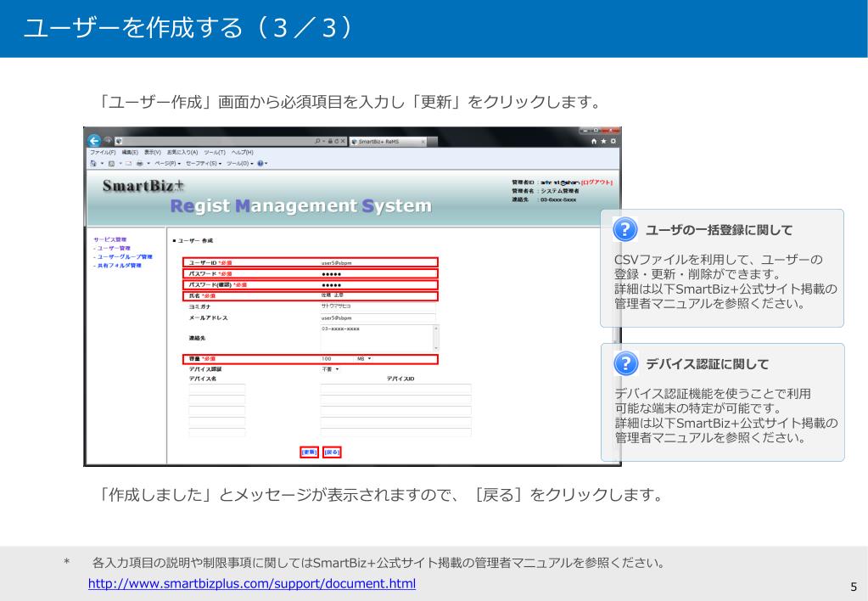The image size is (868, 601).
Task: Open the ユーザー管理 sidebar link
Action: (x=113, y=248)
